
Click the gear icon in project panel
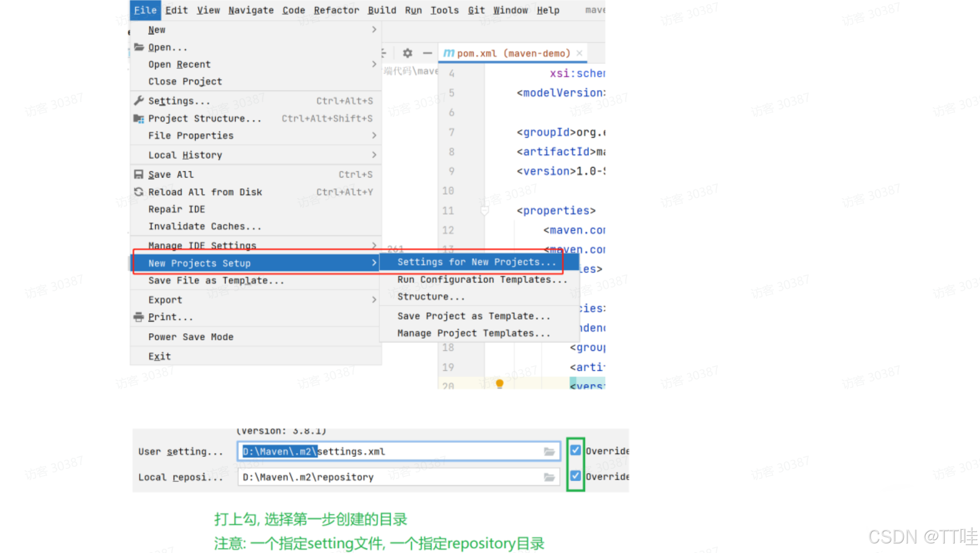click(407, 53)
